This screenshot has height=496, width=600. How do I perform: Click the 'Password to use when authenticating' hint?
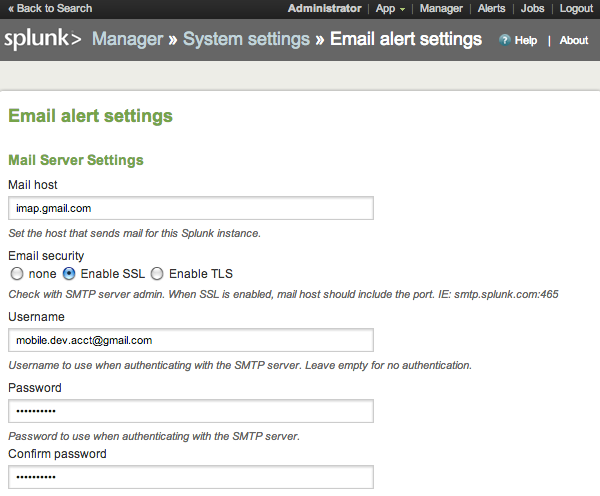pyautogui.click(x=154, y=436)
